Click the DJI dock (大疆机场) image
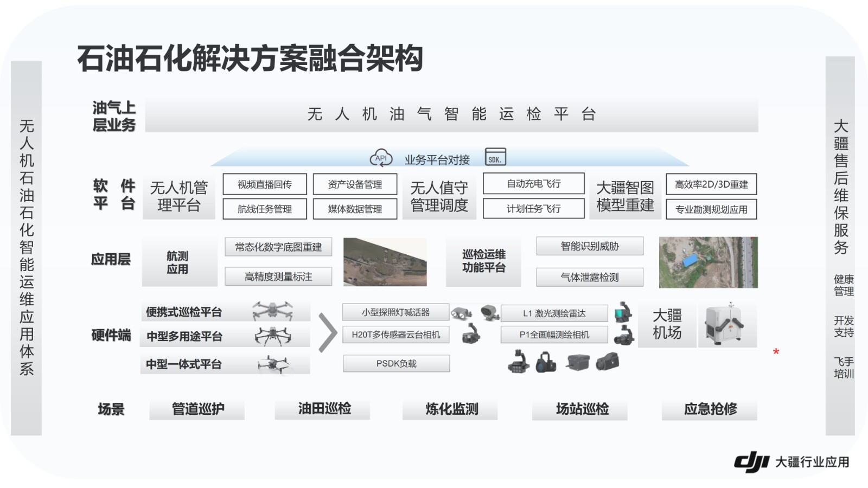 pyautogui.click(x=726, y=324)
